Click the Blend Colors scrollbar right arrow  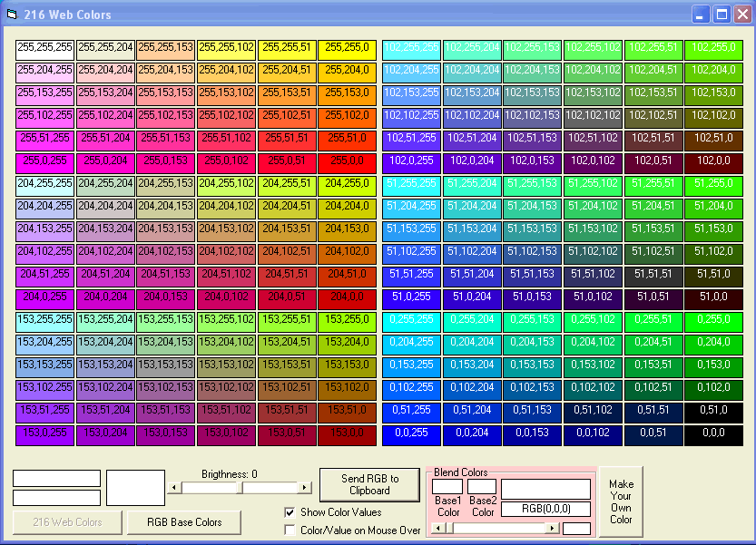(x=552, y=528)
